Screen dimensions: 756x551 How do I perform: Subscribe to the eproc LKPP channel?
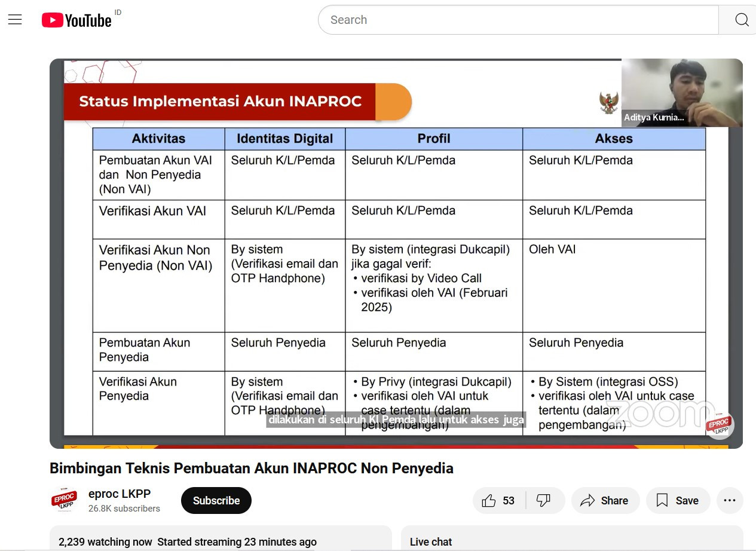point(216,500)
